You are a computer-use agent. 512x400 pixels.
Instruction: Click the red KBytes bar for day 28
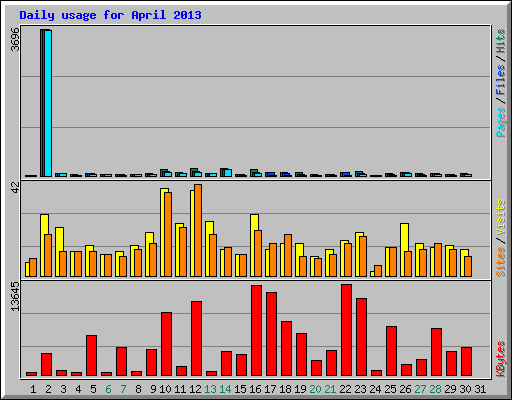(x=436, y=352)
